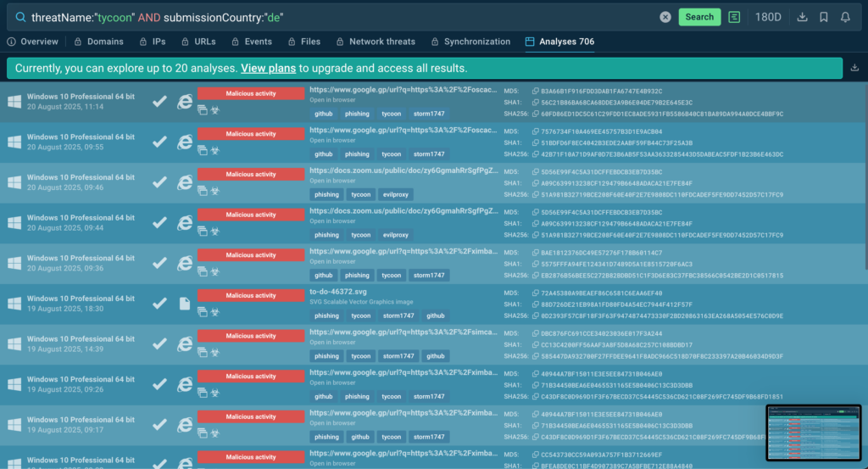The width and height of the screenshot is (868, 469).
Task: Click the bookmark icon to save the query
Action: (824, 17)
